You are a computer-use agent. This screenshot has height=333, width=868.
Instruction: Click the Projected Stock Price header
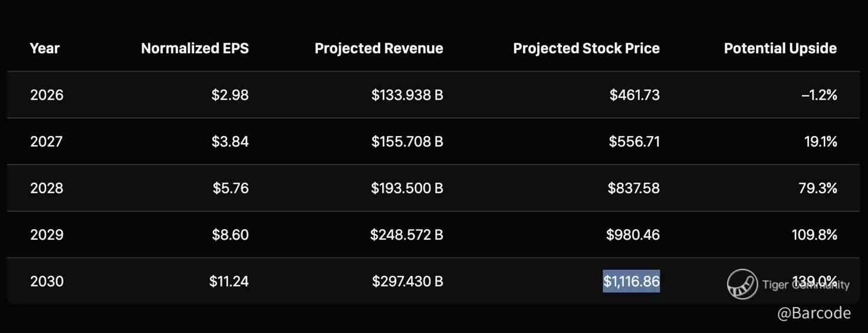(586, 48)
